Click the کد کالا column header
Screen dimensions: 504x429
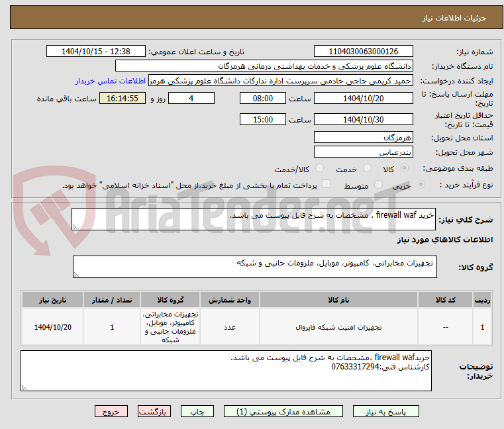click(x=445, y=300)
